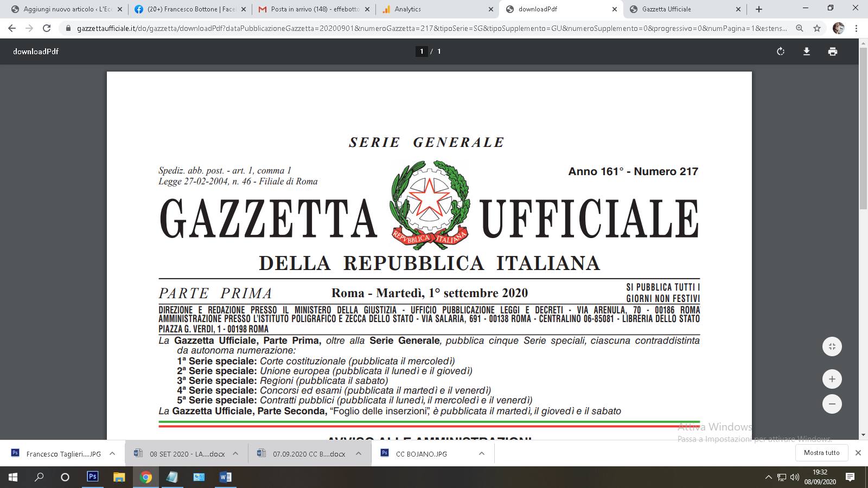This screenshot has width=868, height=488.
Task: Bookmark this page with star icon
Action: (x=817, y=28)
